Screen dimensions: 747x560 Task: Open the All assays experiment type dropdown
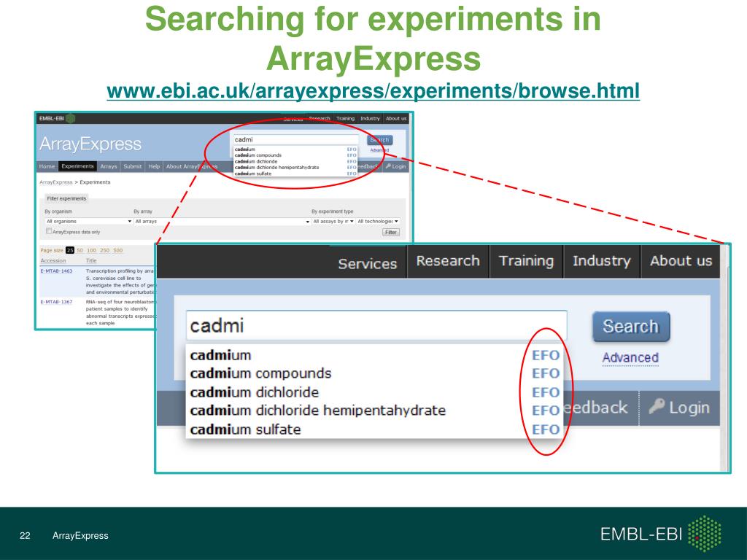(x=333, y=222)
